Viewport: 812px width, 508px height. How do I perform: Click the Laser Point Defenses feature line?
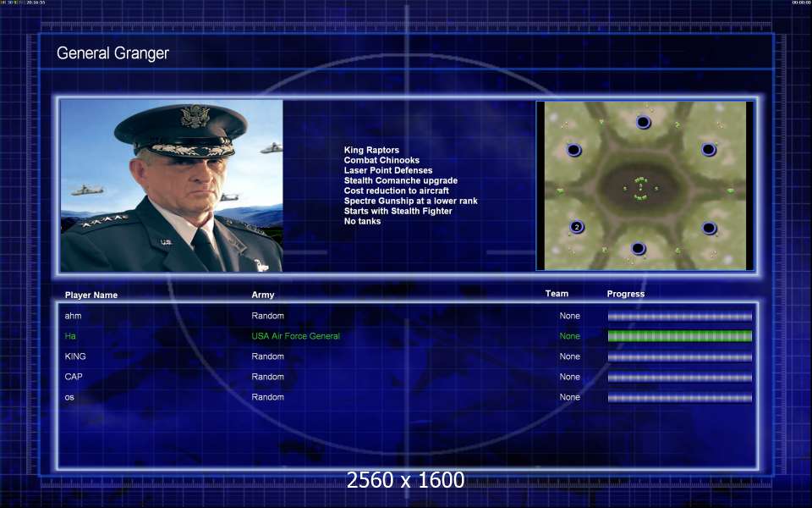coord(388,170)
